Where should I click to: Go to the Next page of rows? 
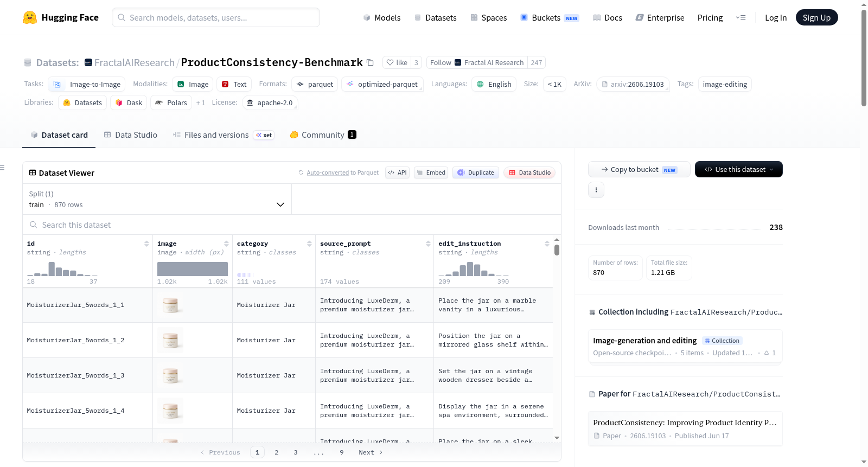371,452
